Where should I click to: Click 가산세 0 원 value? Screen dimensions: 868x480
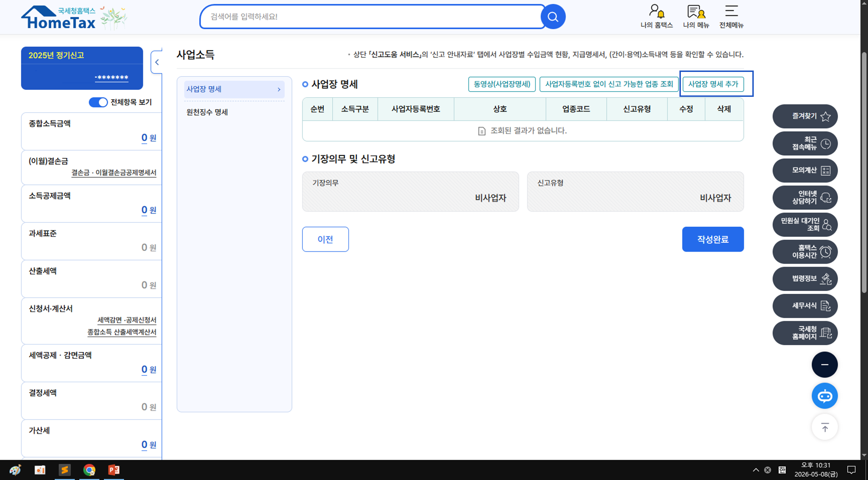149,444
